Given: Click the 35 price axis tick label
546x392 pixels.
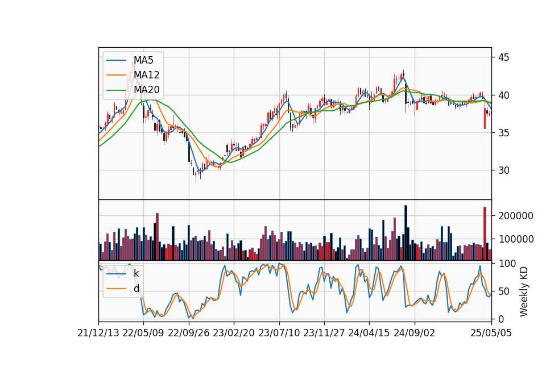Looking at the screenshot, I should click(x=503, y=133).
